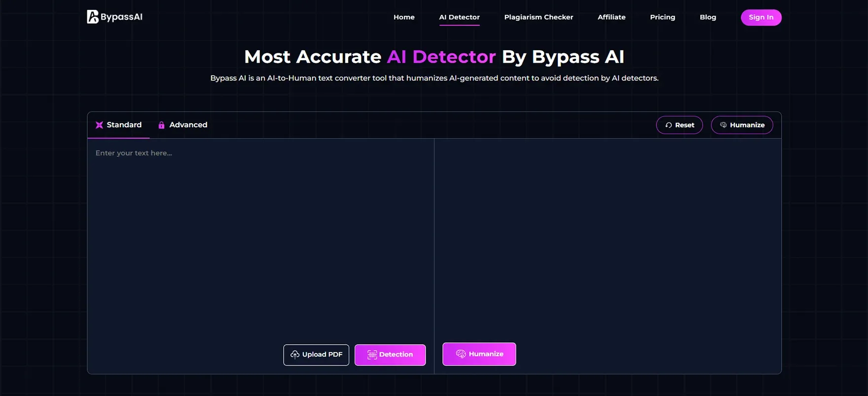Open the Affiliate page

612,17
